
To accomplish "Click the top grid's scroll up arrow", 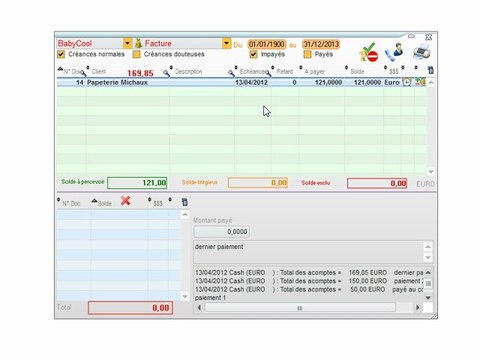I will tap(431, 82).
